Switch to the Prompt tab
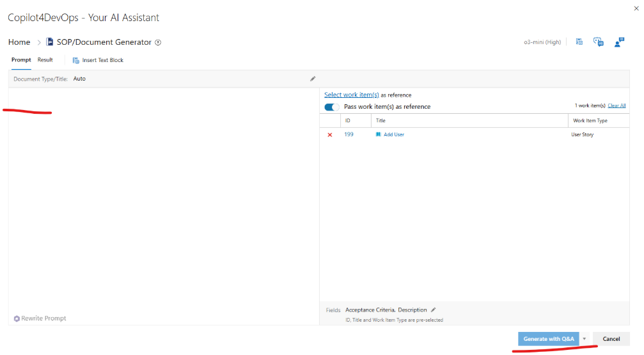The image size is (644, 355). 21,60
